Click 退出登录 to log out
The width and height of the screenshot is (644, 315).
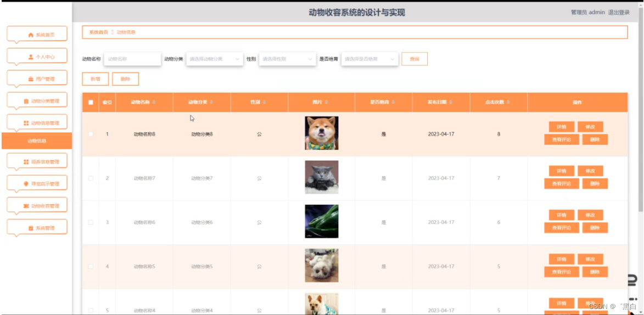coord(619,12)
